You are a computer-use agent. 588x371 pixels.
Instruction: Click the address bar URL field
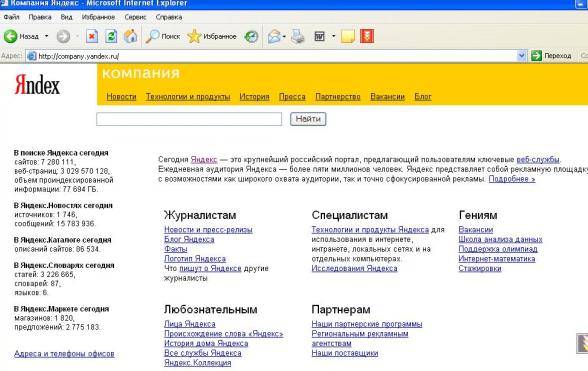(277, 56)
